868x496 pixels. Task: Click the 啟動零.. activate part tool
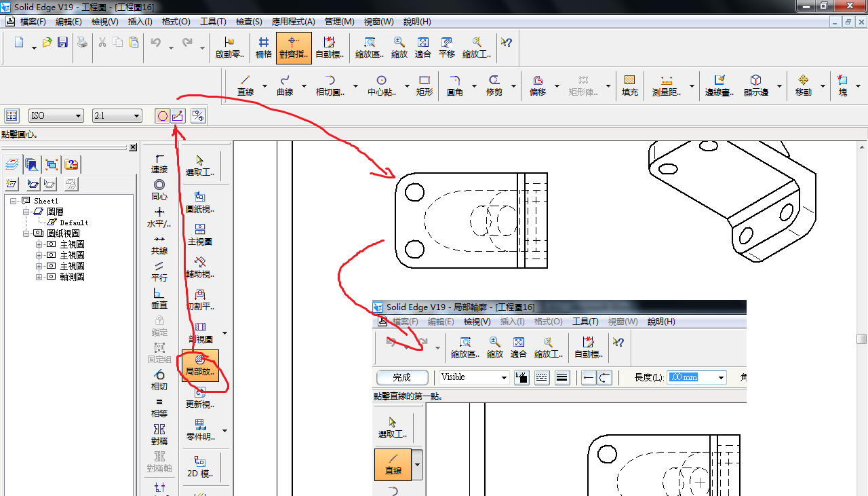229,47
